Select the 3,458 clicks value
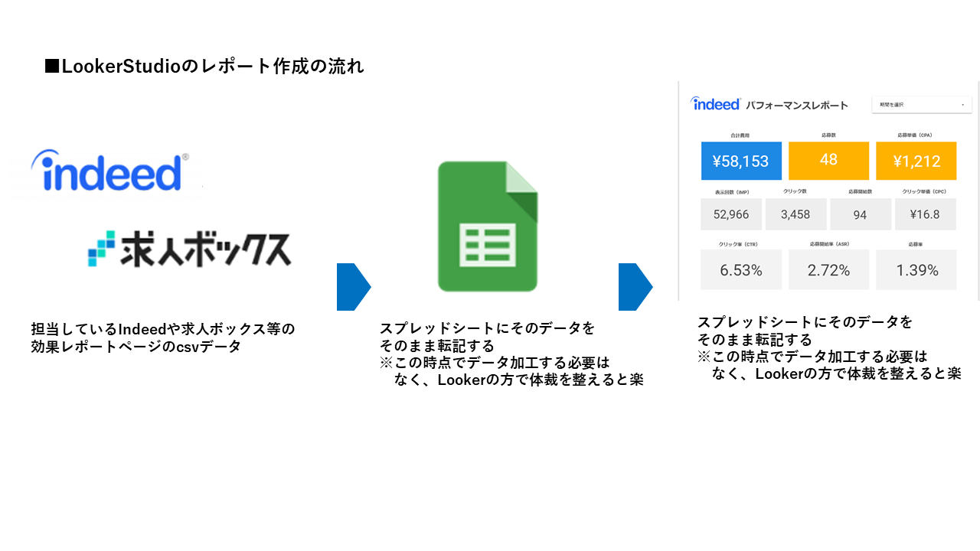This screenshot has width=980, height=551. tap(795, 214)
